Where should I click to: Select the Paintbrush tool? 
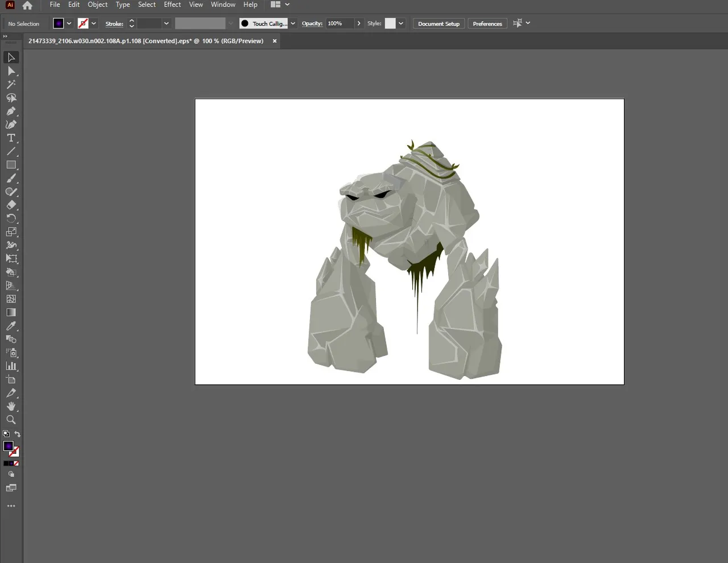pyautogui.click(x=11, y=179)
